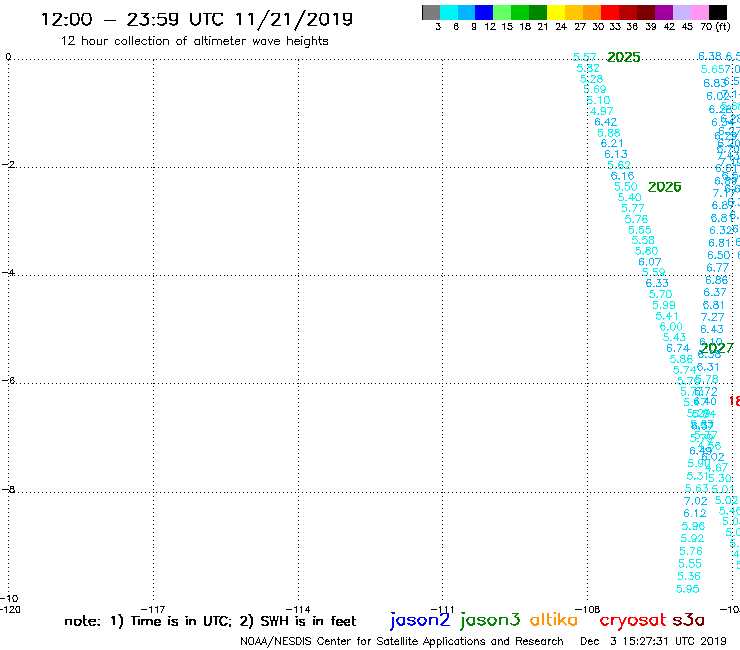
Task: Click the note about UTC time and SWH in feet
Action: (210, 621)
